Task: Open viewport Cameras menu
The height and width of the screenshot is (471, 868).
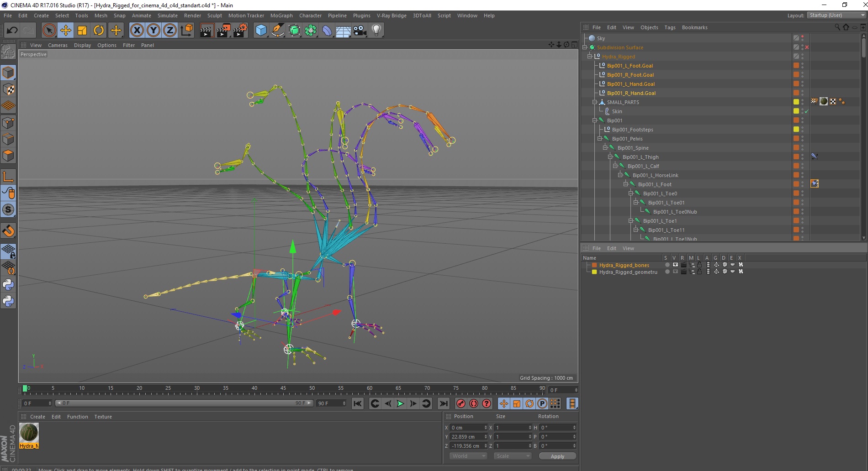Action: (58, 45)
